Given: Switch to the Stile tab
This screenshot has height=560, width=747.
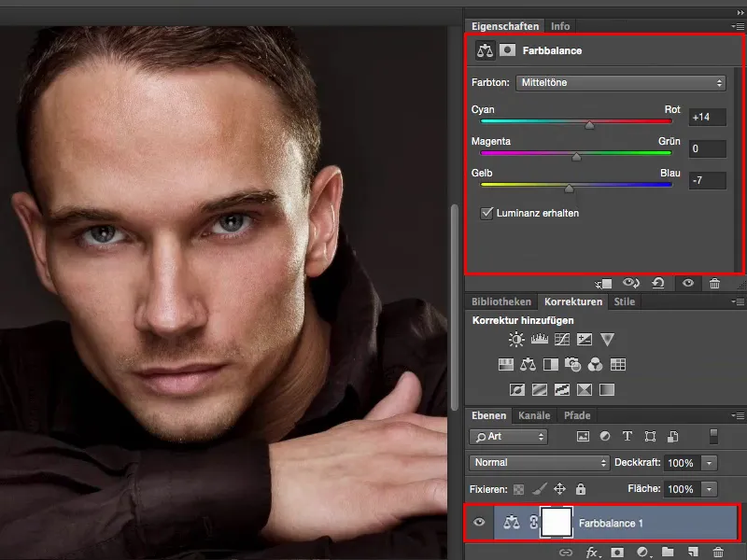Looking at the screenshot, I should [x=624, y=301].
